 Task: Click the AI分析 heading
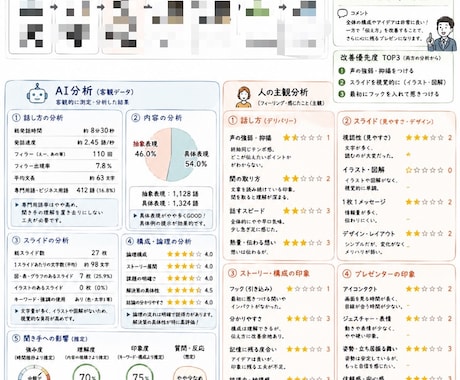point(74,91)
